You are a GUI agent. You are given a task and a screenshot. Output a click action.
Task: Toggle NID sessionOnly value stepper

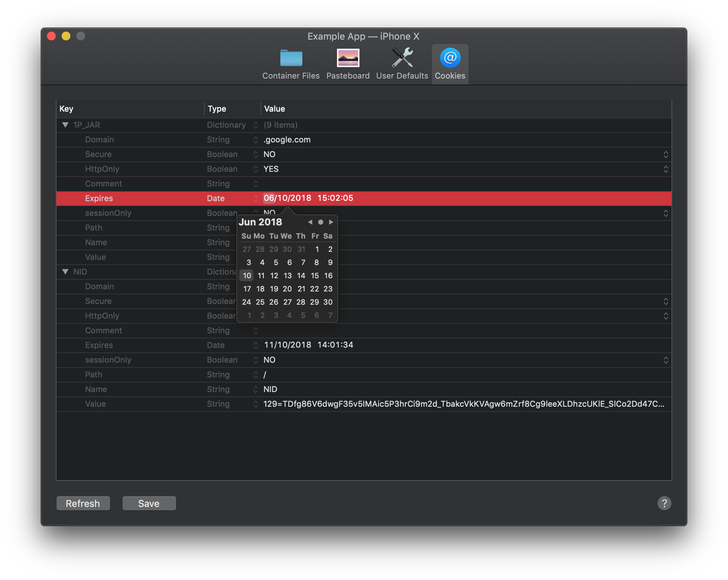click(666, 360)
